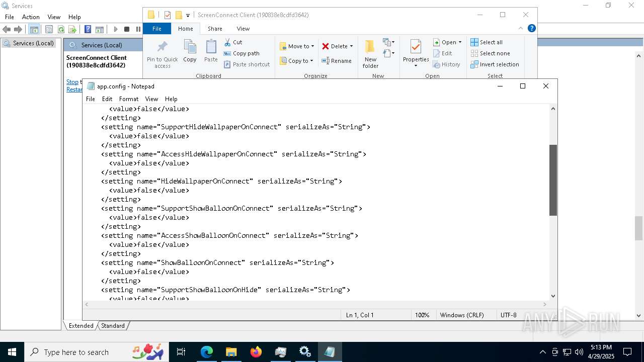Click the Properties checkmark icon in Explorer ribbon
This screenshot has width=644, height=362.
click(x=416, y=47)
